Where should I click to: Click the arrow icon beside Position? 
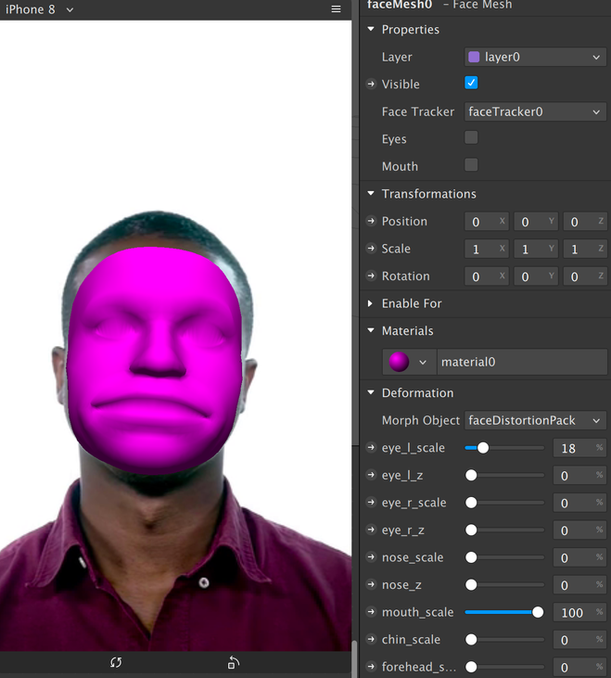(x=371, y=221)
